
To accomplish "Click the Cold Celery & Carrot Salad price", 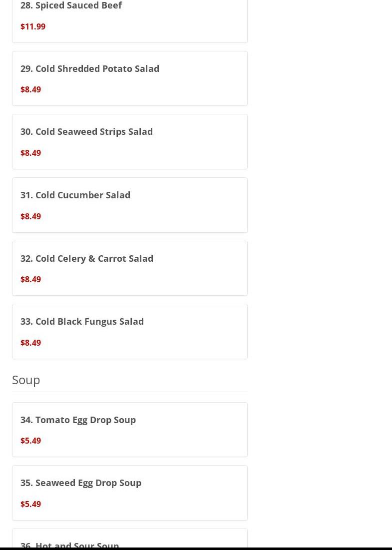I will click(31, 279).
